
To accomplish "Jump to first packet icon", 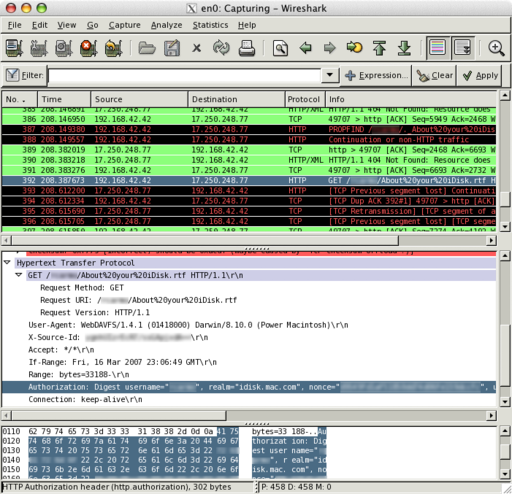I will 379,48.
